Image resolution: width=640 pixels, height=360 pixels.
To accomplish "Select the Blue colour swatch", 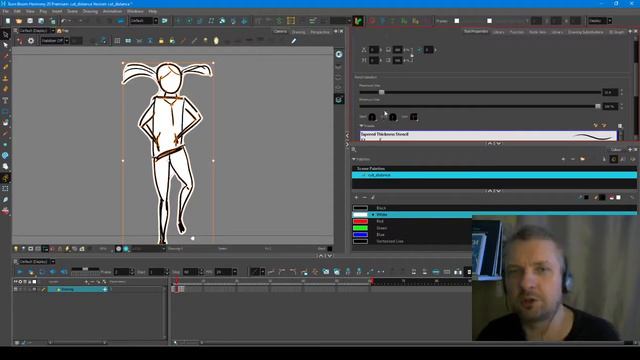I will [x=360, y=235].
